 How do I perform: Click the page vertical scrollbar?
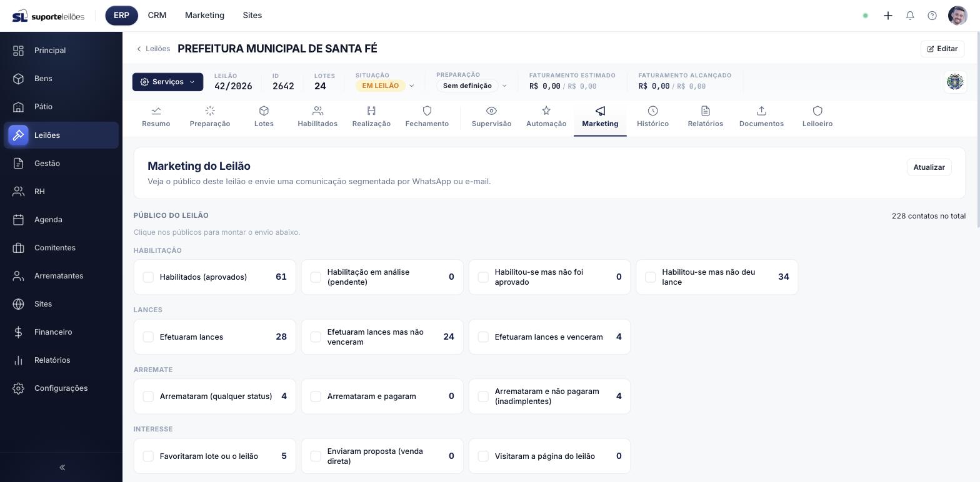click(978, 131)
